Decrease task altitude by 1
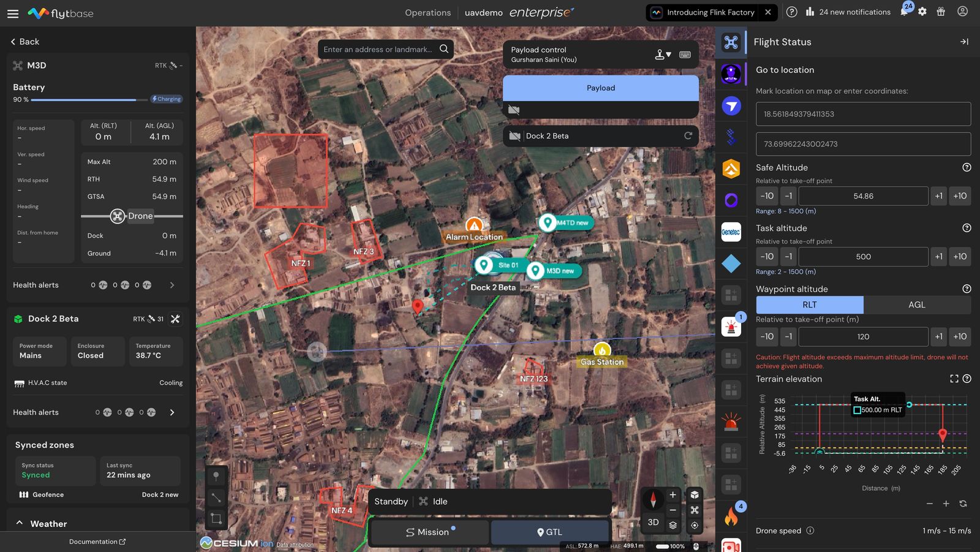The height and width of the screenshot is (552, 980). 788,257
